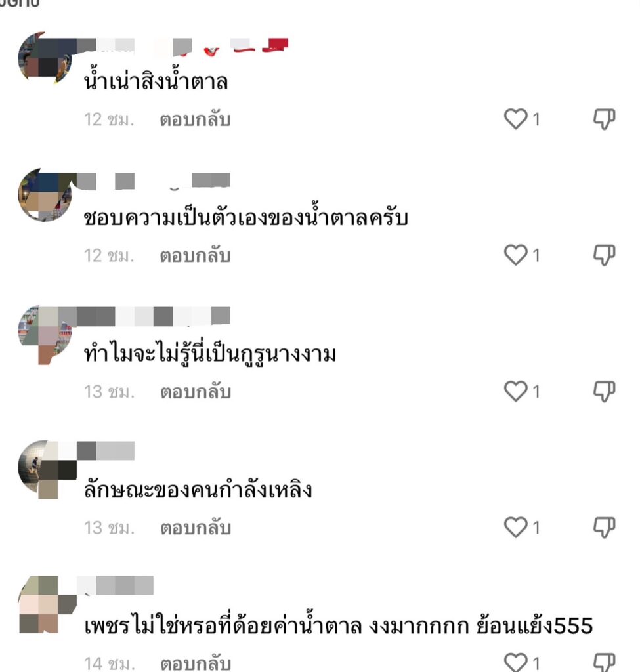The height and width of the screenshot is (672, 640).
Task: Like the comment "น้ำเน่าสิงน้ำตาล"
Action: point(515,119)
